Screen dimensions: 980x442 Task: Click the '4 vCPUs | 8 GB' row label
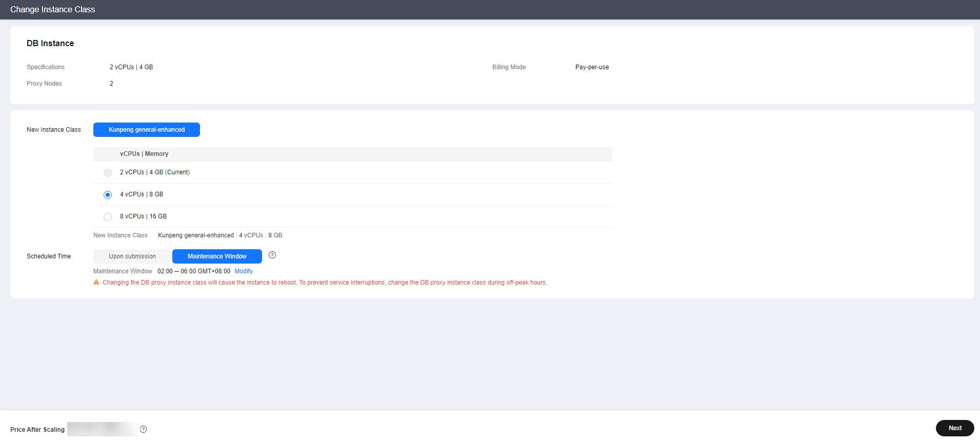pyautogui.click(x=142, y=194)
